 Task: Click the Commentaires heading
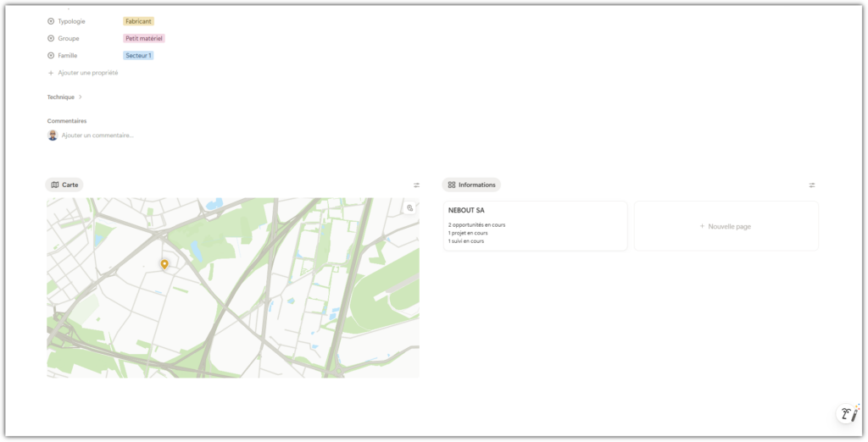click(x=67, y=121)
